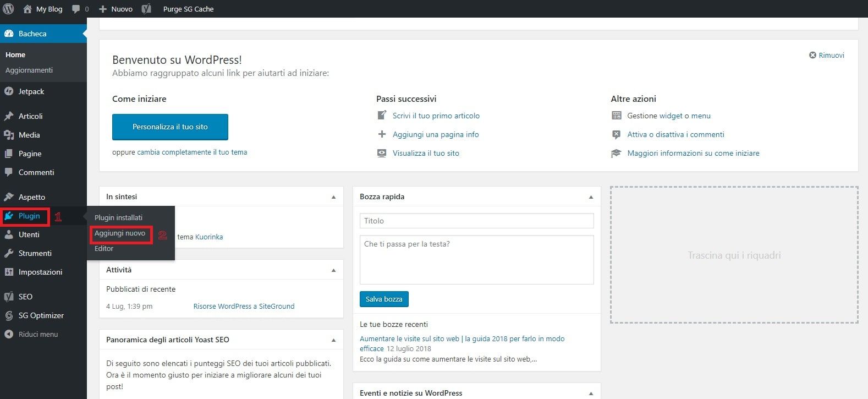
Task: Collapse the sidebar with Riduci menu
Action: tap(37, 334)
